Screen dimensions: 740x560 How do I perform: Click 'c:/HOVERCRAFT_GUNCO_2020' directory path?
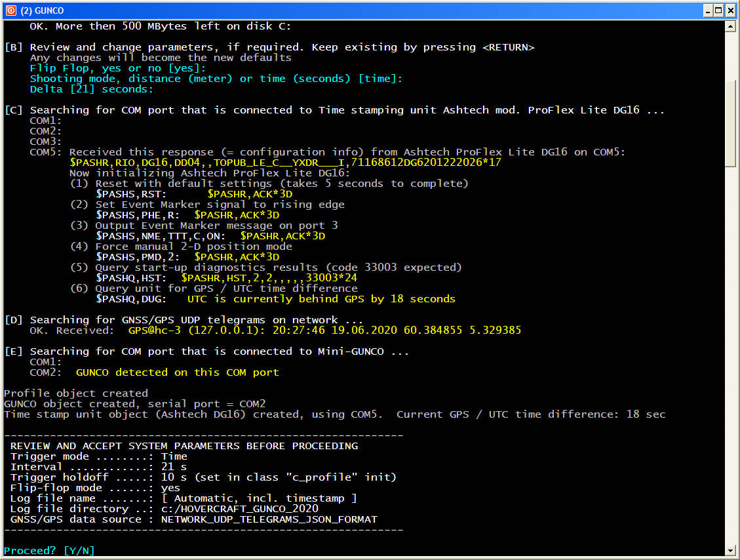point(240,509)
